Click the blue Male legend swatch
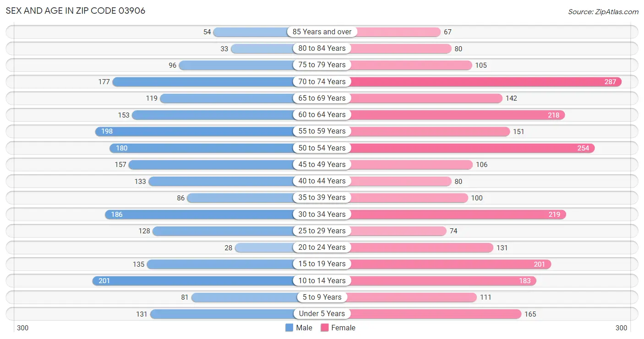 289,328
